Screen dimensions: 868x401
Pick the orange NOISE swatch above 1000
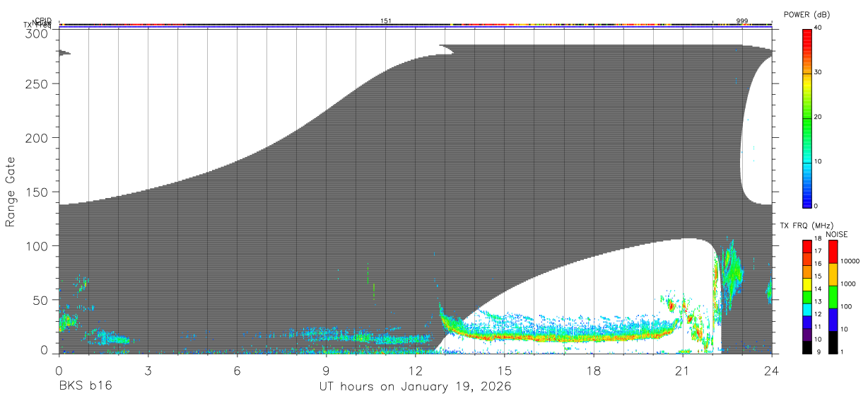point(833,274)
